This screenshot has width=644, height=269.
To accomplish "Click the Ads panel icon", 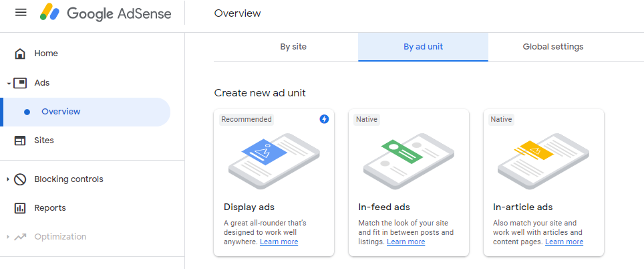I will click(x=20, y=83).
